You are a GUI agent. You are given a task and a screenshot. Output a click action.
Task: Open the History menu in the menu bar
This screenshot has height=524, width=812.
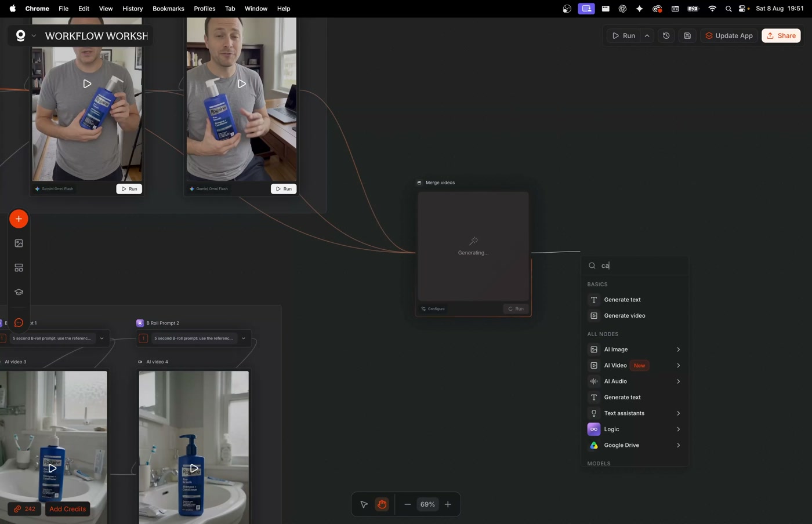[133, 9]
